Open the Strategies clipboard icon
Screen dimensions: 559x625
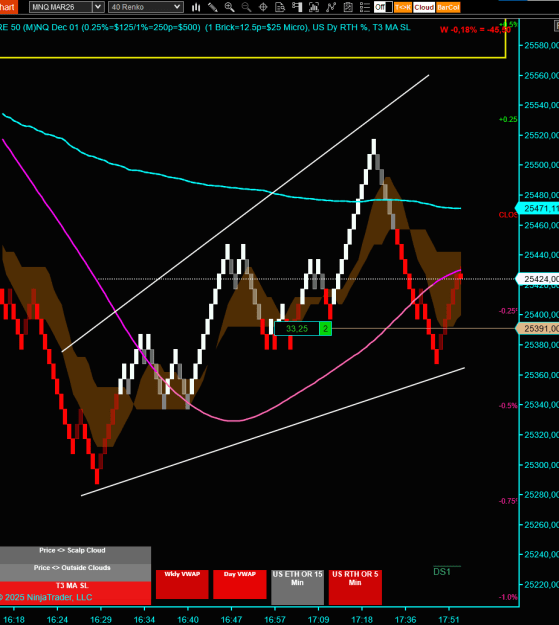[x=348, y=7]
